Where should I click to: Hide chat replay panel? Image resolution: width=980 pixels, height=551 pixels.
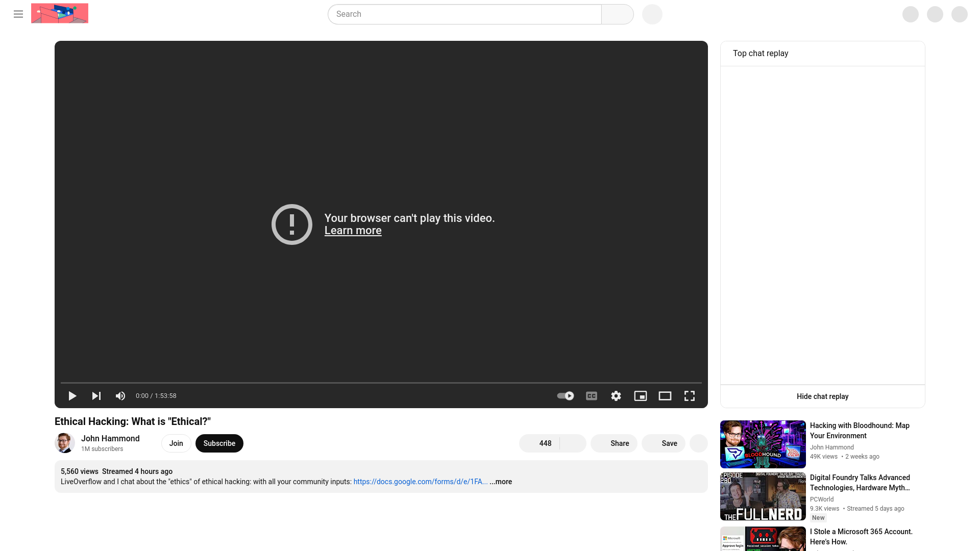click(x=822, y=396)
